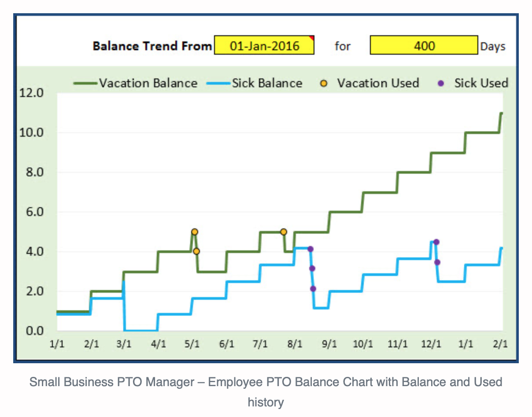Select the 01-Jan-2016 start date cell
This screenshot has width=532, height=417.
(264, 45)
